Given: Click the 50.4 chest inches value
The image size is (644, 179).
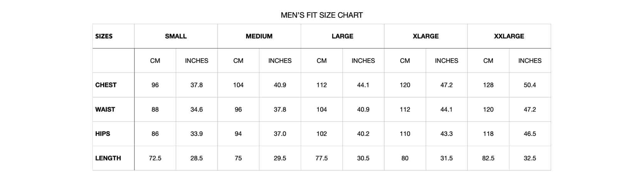Looking at the screenshot, I should tap(530, 85).
